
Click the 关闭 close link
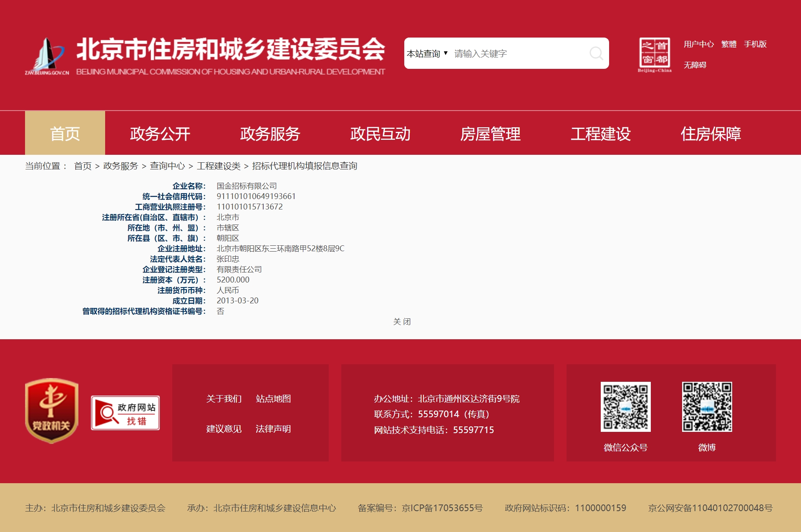(402, 322)
